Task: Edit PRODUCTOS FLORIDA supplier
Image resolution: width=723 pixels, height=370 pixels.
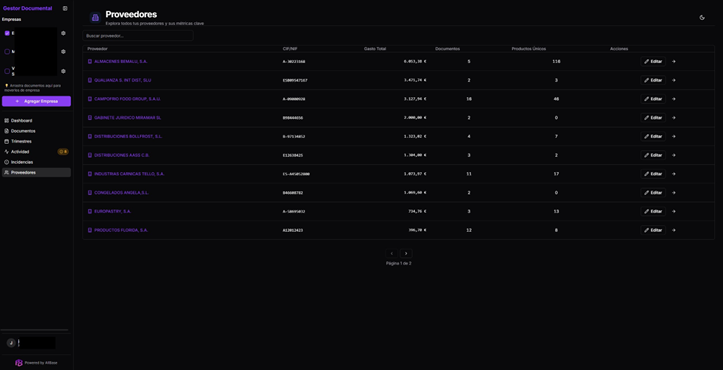Action: coord(653,230)
